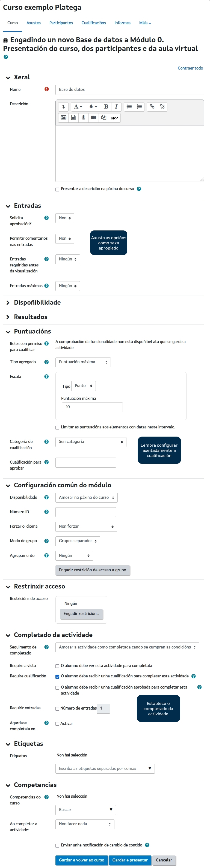Check the Número de entradas checkbox
210x868 pixels.
(57, 709)
